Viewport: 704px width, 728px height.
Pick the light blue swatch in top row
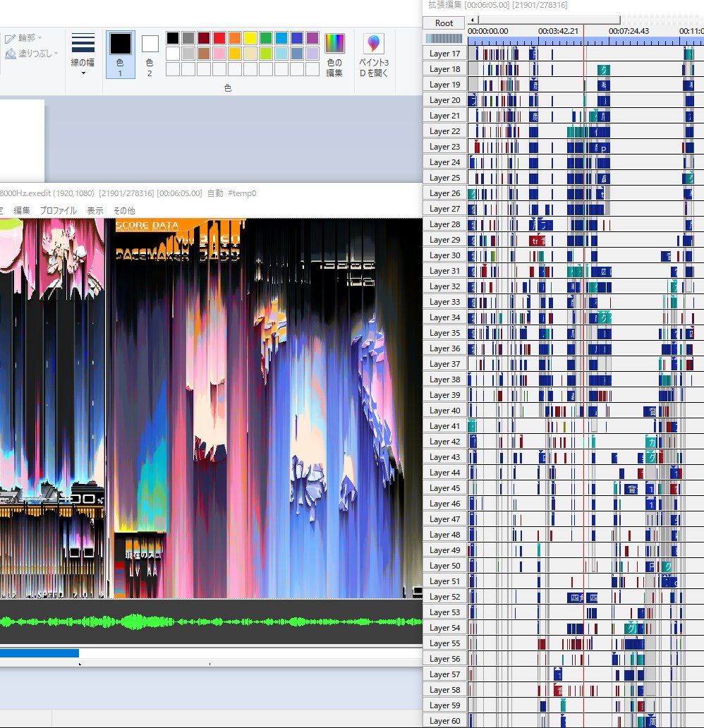pos(281,37)
